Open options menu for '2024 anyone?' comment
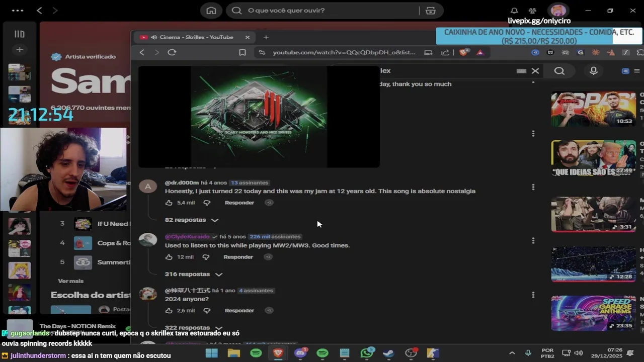Viewport: 644px width, 362px height. point(533,295)
